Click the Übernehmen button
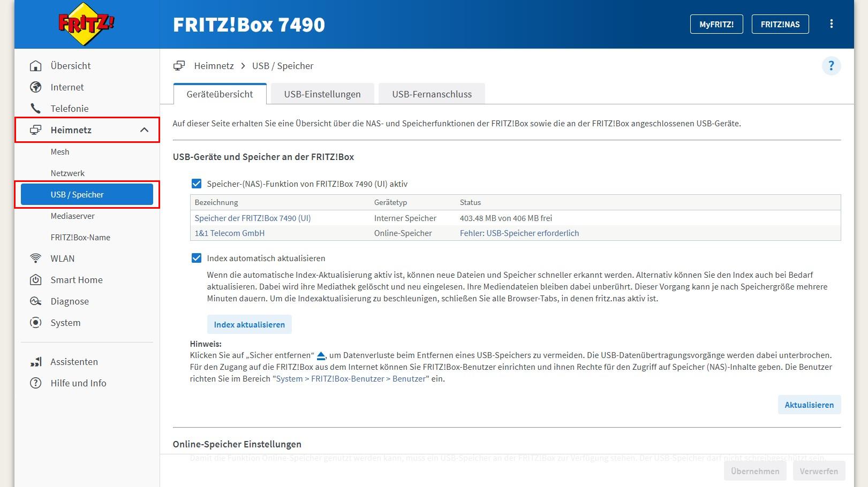868x487 pixels. (755, 471)
